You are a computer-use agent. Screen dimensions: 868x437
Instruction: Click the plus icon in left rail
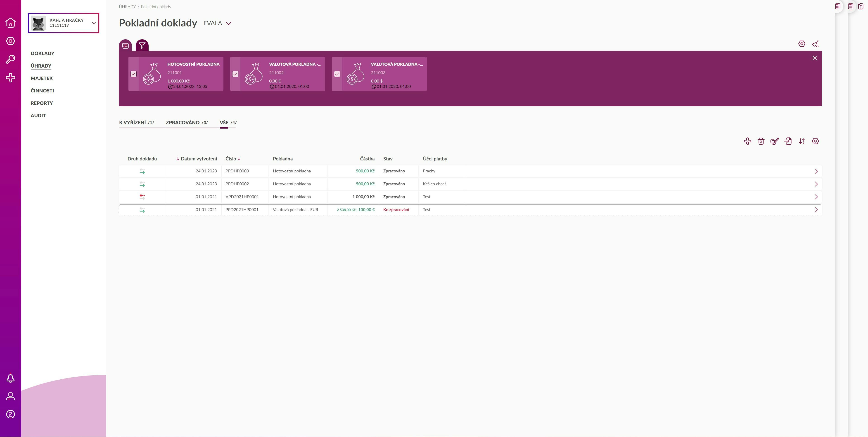[x=10, y=78]
